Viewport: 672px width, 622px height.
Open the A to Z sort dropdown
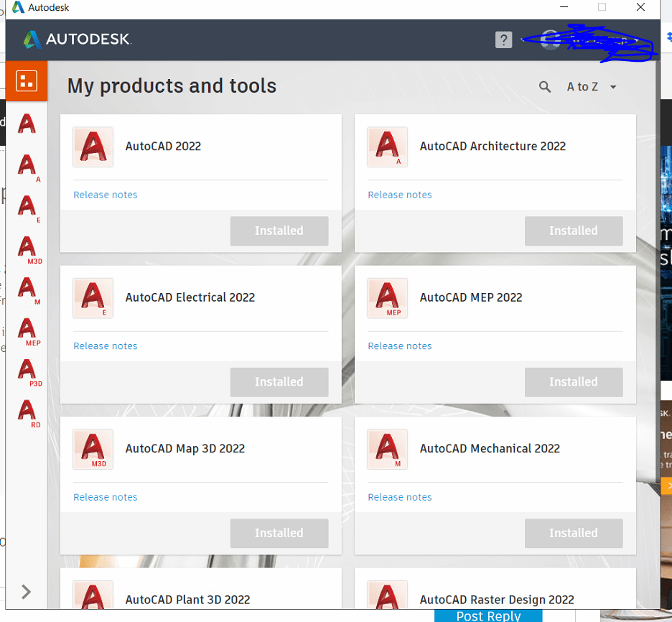coord(592,87)
